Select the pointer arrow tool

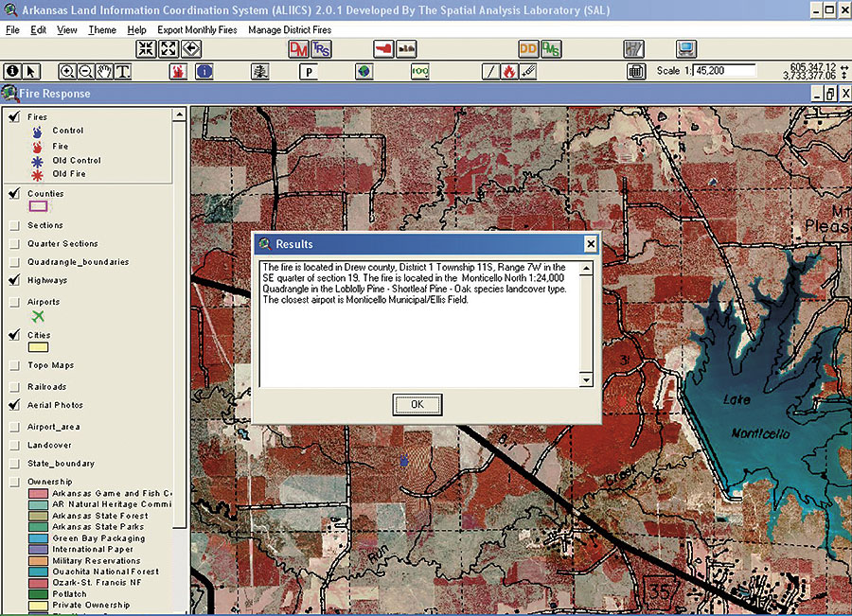(31, 71)
